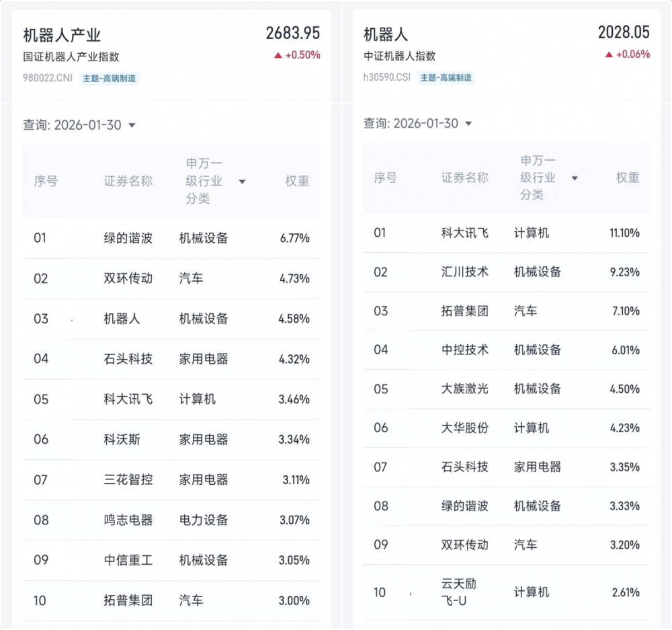Select 双环传动 in the left weight list

pyautogui.click(x=129, y=278)
